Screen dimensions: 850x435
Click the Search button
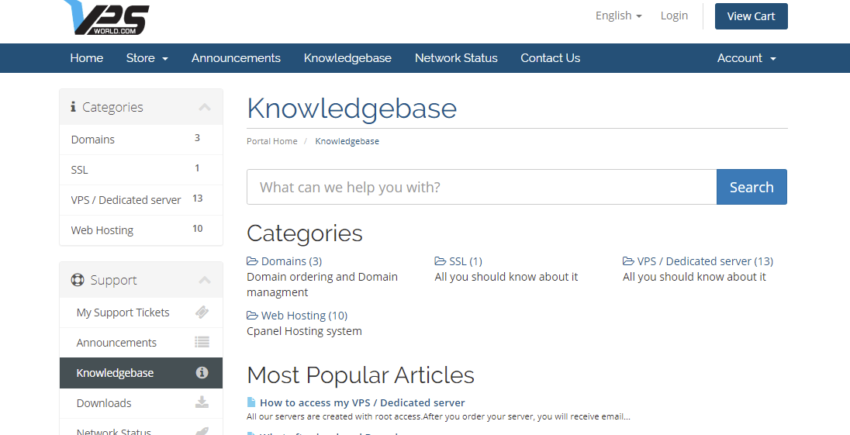pyautogui.click(x=751, y=187)
